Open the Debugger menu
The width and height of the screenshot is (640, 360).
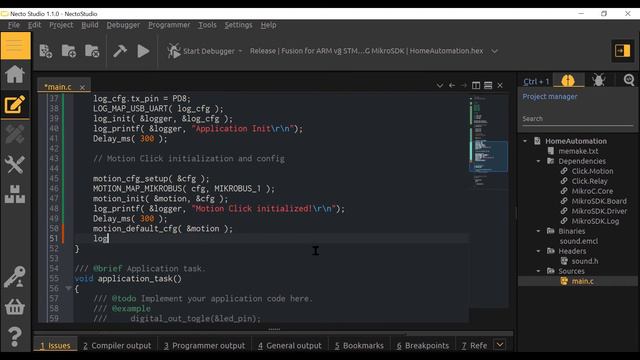[x=123, y=25]
